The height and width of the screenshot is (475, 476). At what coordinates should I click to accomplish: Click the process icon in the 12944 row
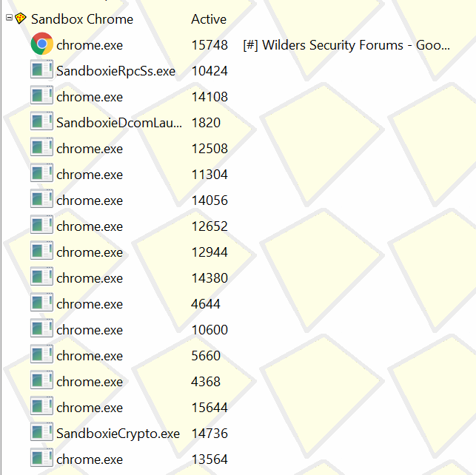[42, 251]
